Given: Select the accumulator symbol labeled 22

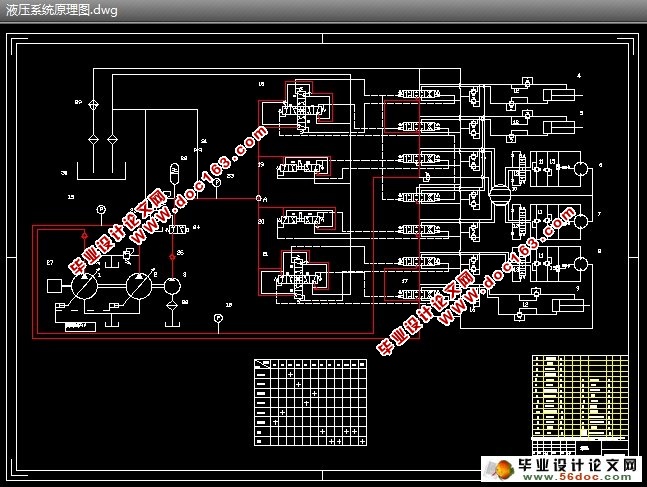Looking at the screenshot, I should tap(175, 173).
